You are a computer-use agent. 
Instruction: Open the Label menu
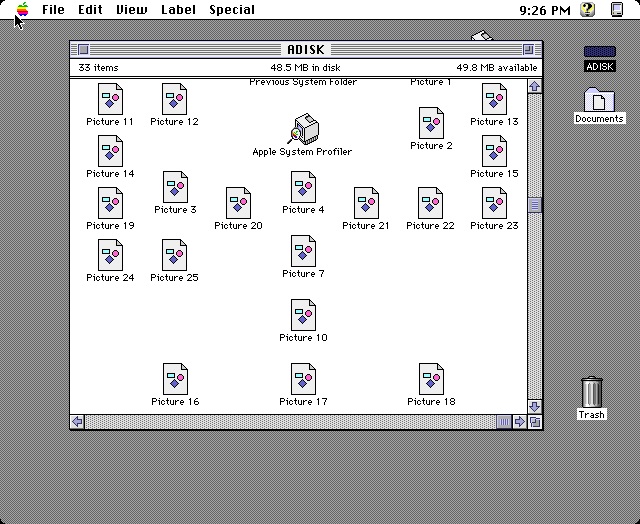click(x=178, y=9)
